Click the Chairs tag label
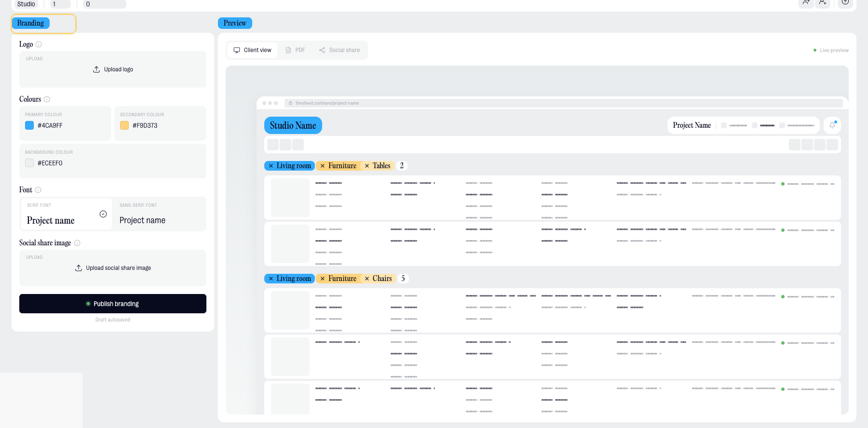This screenshot has width=868, height=428. coord(382,279)
